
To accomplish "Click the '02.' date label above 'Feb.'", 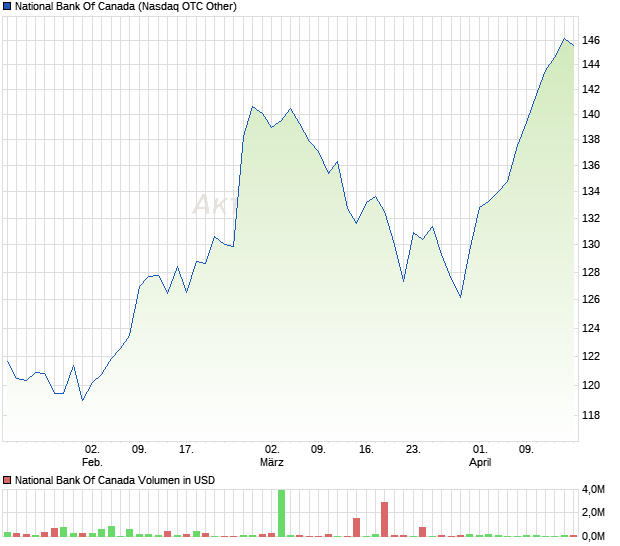I will [x=92, y=450].
